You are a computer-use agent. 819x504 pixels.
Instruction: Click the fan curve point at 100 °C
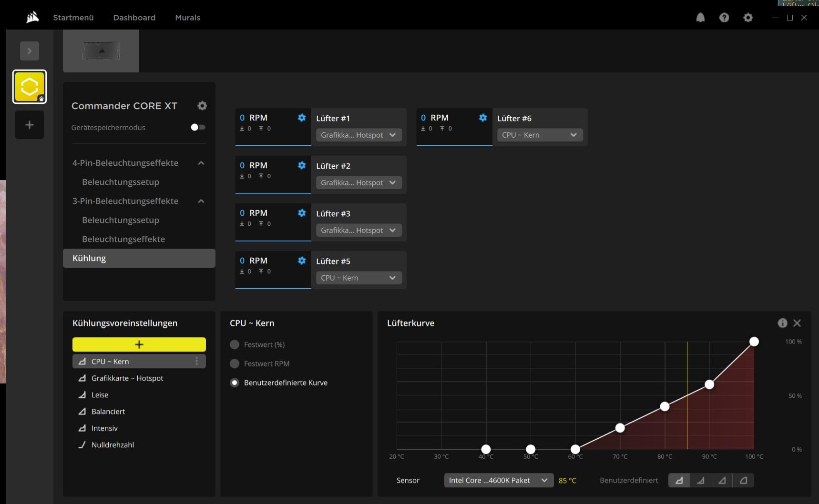[754, 342]
